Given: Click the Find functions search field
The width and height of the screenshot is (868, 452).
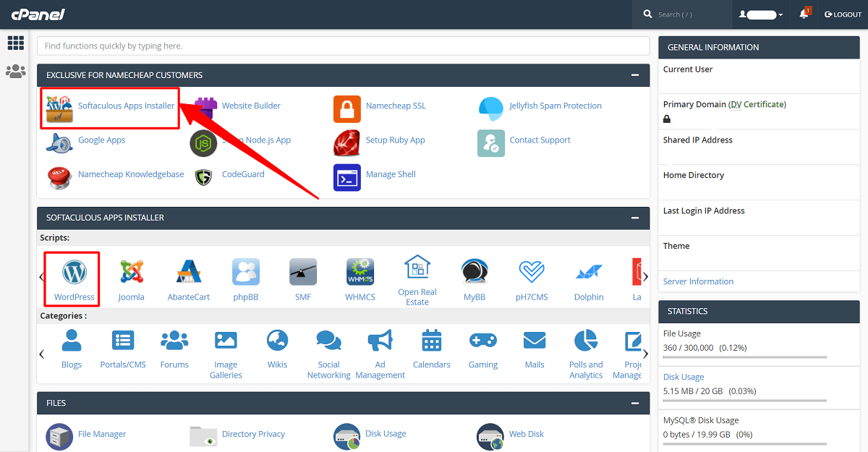Looking at the screenshot, I should [343, 46].
